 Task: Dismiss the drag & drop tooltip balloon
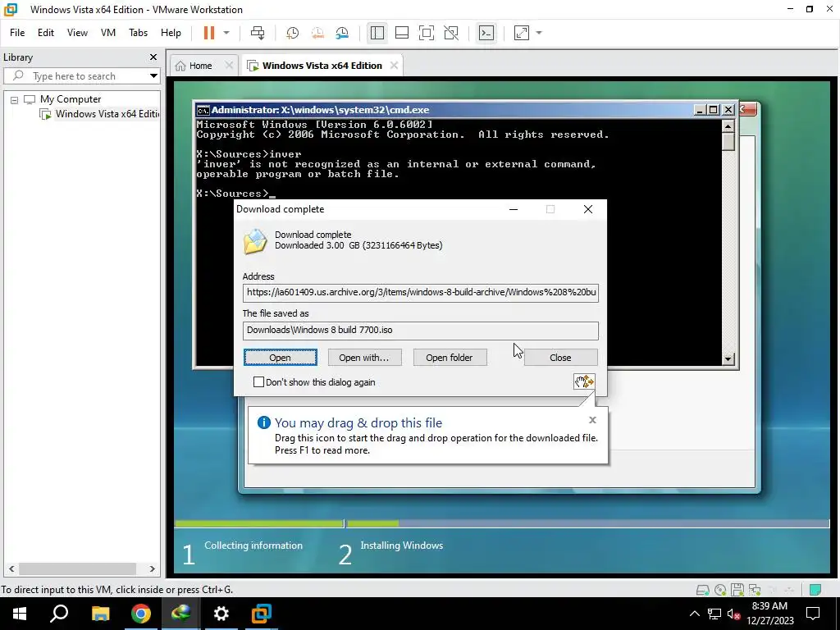[x=592, y=420]
